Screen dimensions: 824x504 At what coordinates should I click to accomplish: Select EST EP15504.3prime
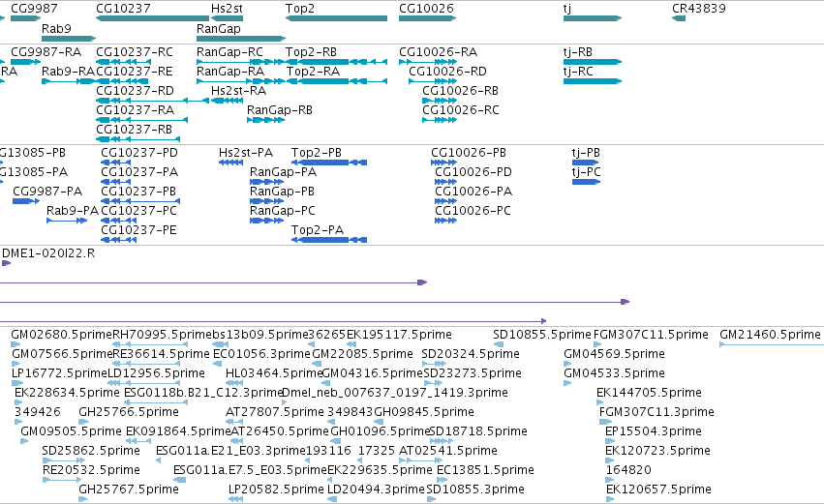pos(609,441)
